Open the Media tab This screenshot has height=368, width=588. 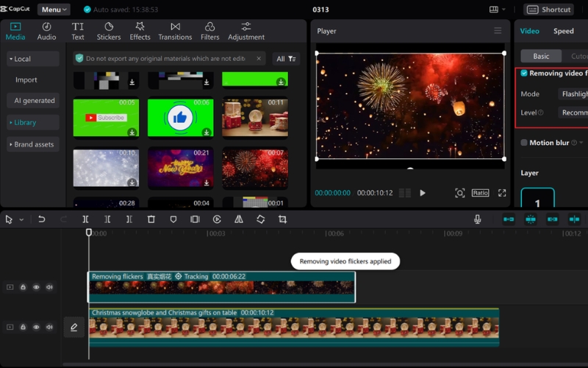coord(15,31)
